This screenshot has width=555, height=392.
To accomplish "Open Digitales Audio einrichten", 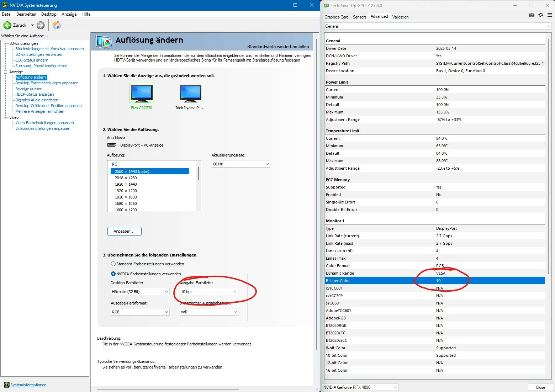I will tap(37, 100).
